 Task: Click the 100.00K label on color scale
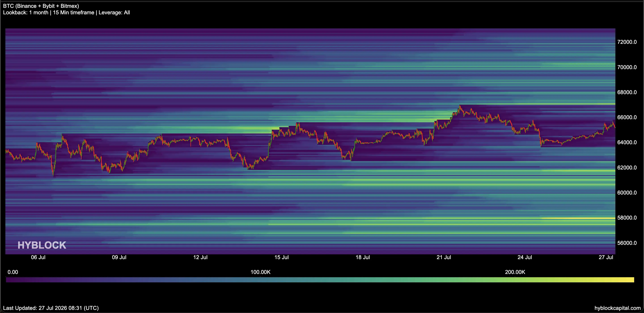click(x=261, y=272)
